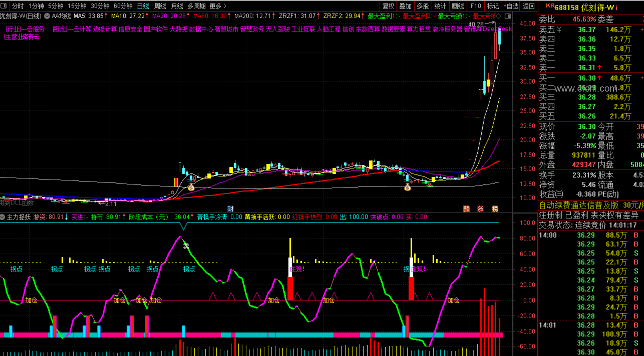Click the 返回 back button

pyautogui.click(x=529, y=6)
